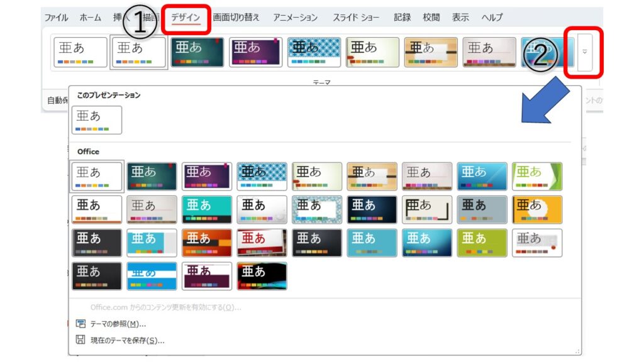Apply the white blurred theme with red dot
This screenshot has height=362, width=644.
point(537,243)
